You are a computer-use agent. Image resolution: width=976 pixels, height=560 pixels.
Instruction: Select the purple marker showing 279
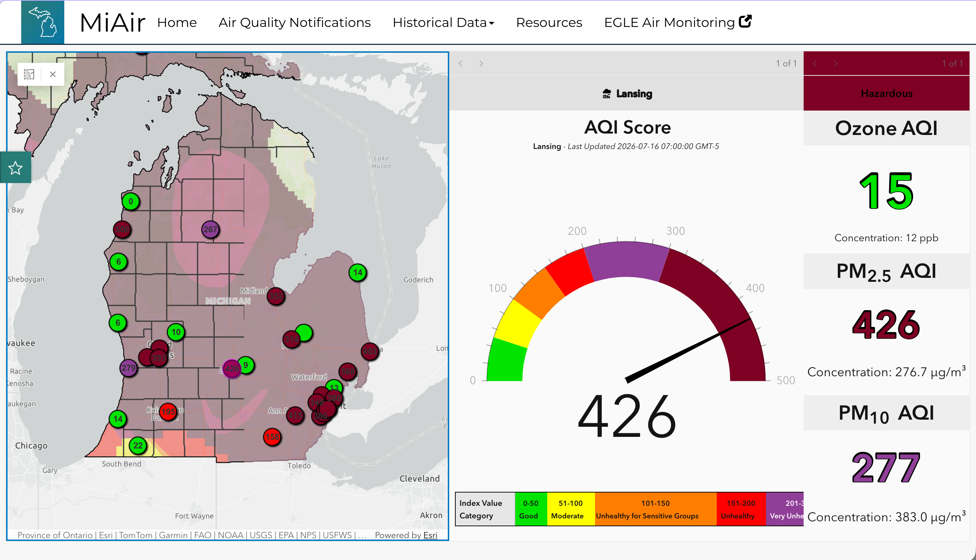click(129, 368)
